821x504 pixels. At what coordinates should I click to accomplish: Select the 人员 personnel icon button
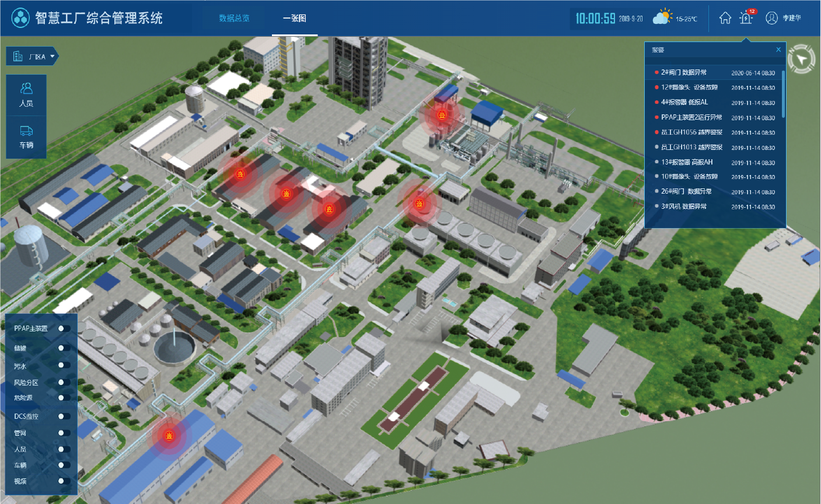coord(26,94)
